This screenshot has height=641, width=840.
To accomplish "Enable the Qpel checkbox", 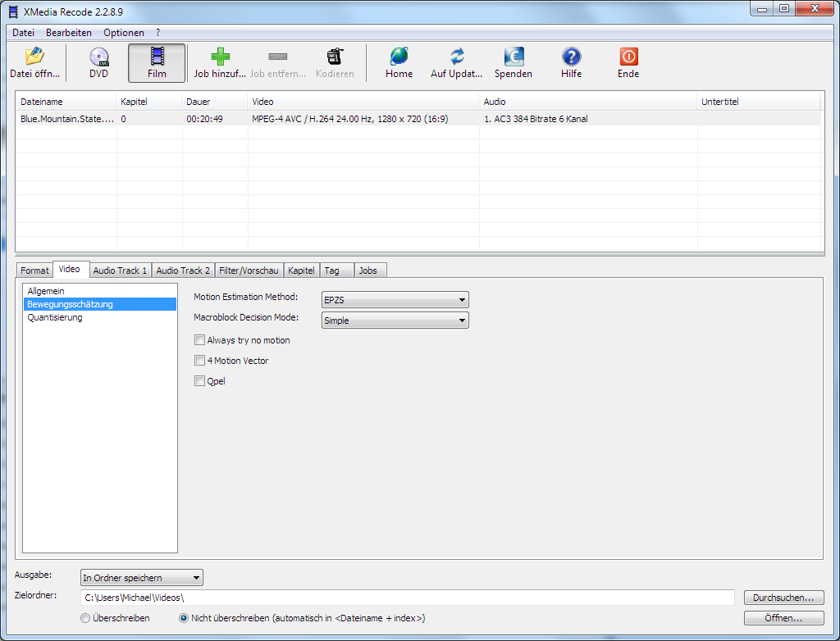I will (x=199, y=380).
